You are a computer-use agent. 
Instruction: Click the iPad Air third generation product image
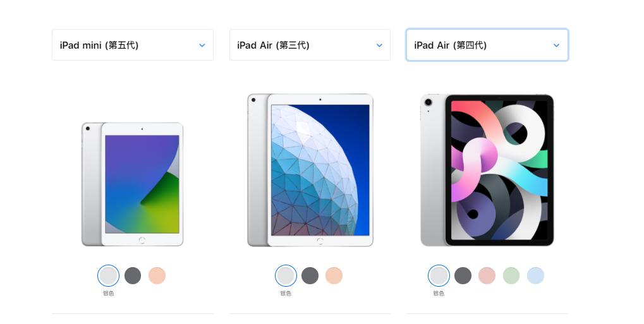pyautogui.click(x=310, y=170)
